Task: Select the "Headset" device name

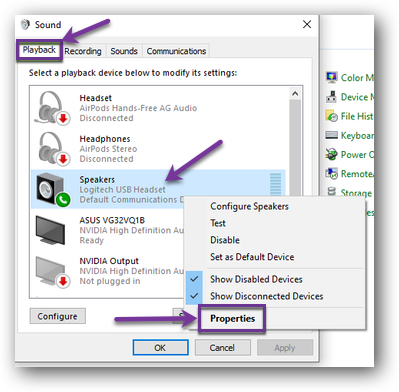Action: click(95, 98)
